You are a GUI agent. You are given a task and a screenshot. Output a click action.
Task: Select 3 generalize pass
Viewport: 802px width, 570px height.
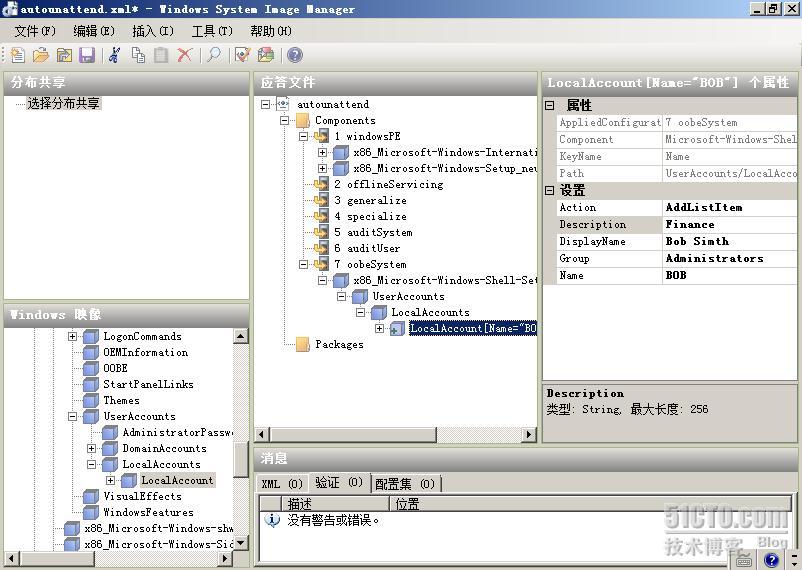point(370,200)
